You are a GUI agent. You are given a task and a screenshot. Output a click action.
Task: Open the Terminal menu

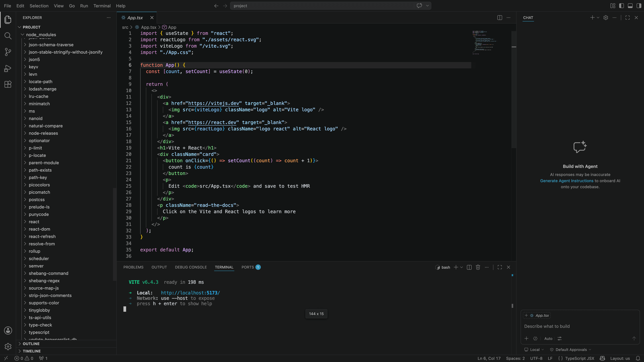(x=102, y=6)
